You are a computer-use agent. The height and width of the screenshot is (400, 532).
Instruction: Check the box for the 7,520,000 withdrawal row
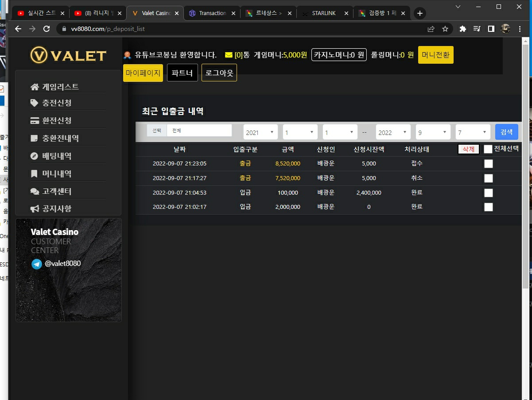pos(488,178)
